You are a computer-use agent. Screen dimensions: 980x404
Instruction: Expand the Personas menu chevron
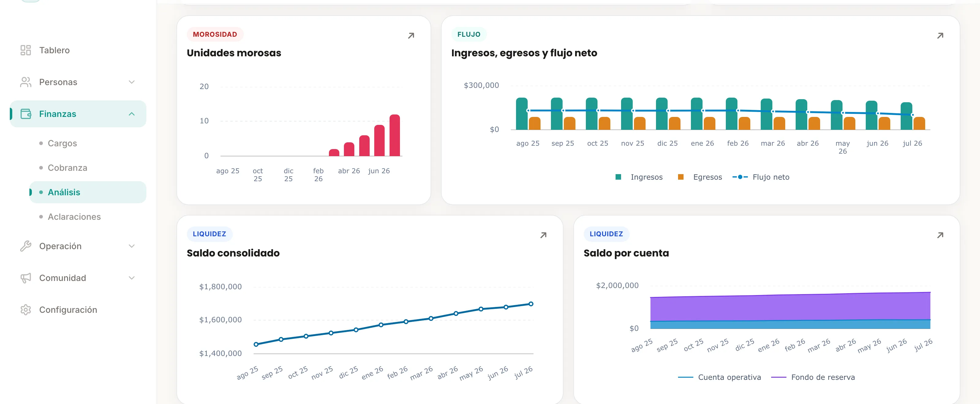(132, 82)
